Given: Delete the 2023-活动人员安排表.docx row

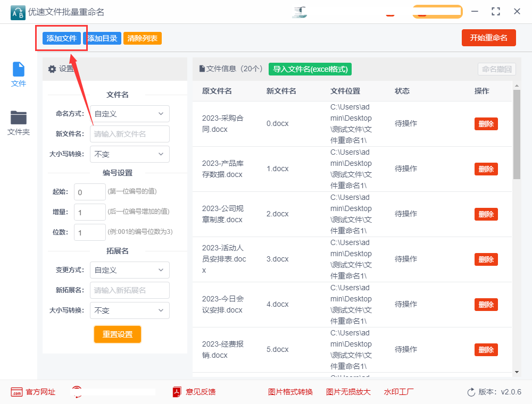Looking at the screenshot, I should [x=486, y=259].
